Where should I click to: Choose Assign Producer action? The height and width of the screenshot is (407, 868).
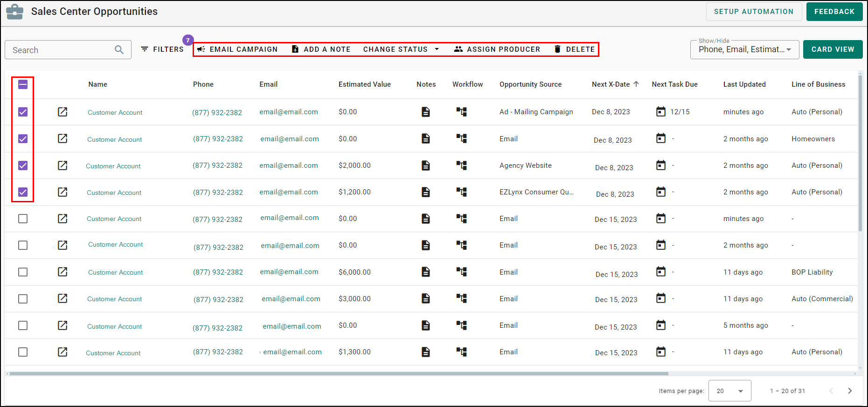click(x=497, y=49)
